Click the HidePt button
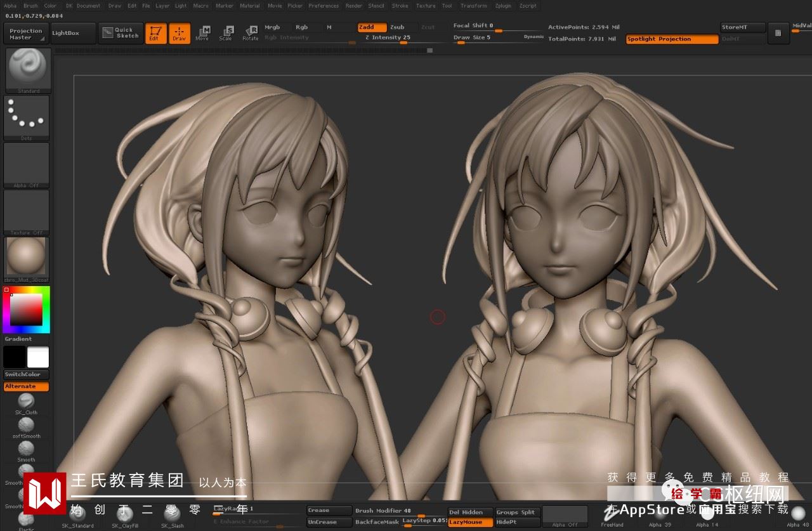This screenshot has height=531, width=812. tap(517, 522)
